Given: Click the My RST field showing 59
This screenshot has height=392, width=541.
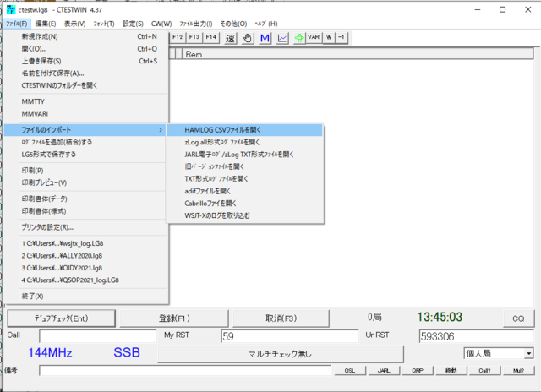Looking at the screenshot, I should [x=290, y=336].
